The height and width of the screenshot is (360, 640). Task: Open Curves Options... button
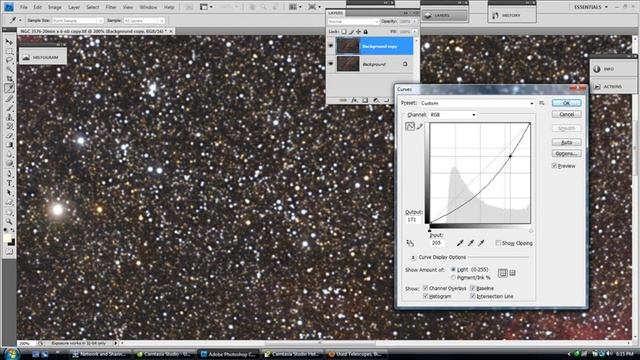pos(567,153)
